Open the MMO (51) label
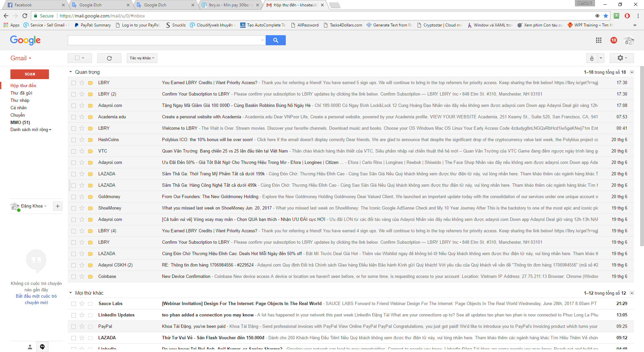 (x=20, y=123)
